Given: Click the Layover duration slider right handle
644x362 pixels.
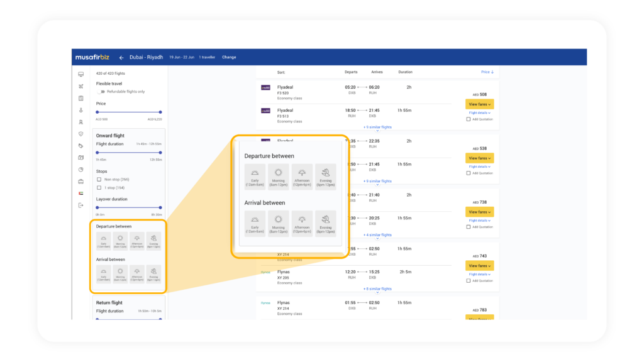Looking at the screenshot, I should (160, 207).
